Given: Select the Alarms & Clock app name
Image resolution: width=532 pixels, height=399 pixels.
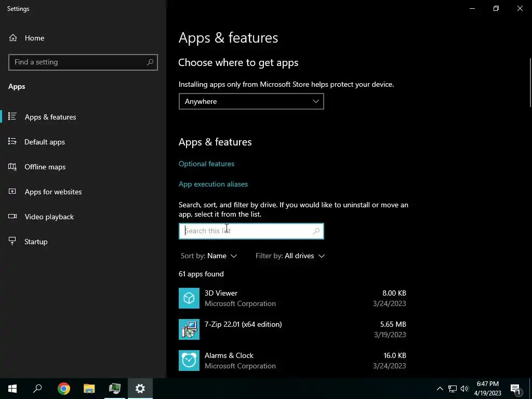Looking at the screenshot, I should 229,355.
